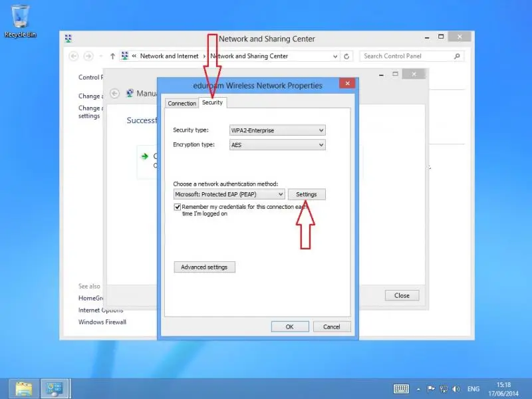The width and height of the screenshot is (532, 399).
Task: Open File Explorer from the taskbar
Action: click(x=24, y=388)
